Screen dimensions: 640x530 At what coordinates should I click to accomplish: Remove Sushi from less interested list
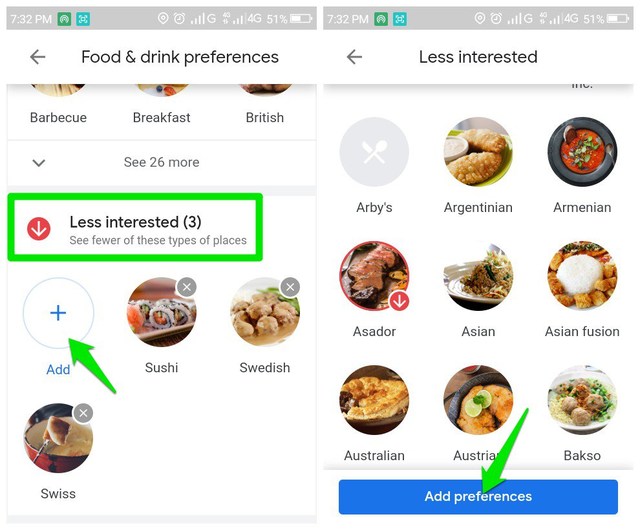pyautogui.click(x=187, y=287)
